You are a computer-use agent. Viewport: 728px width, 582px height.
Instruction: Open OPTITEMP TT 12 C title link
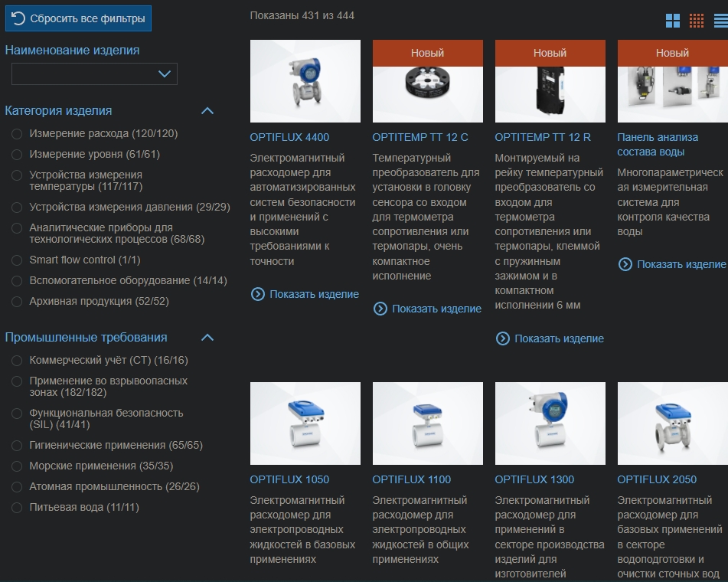pos(420,138)
